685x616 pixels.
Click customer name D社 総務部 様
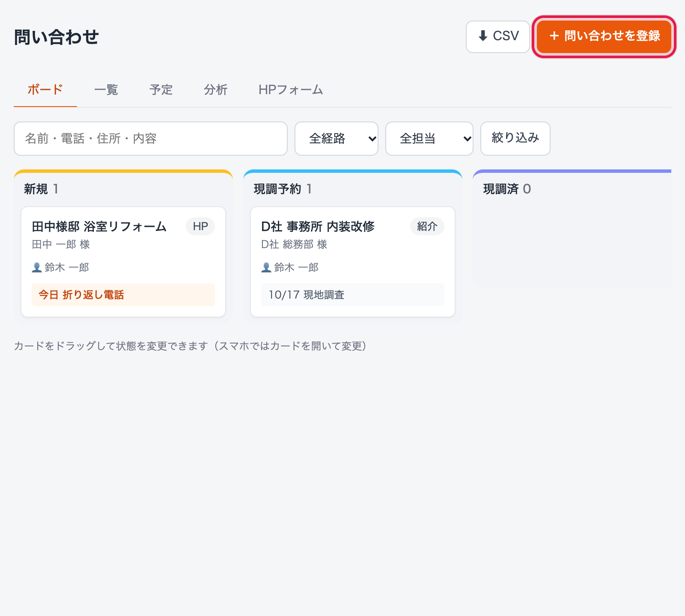294,244
